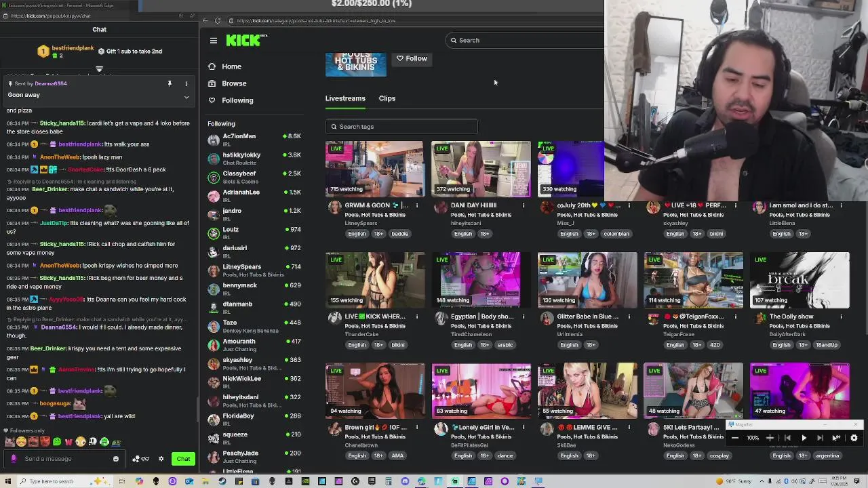Open Copilot from the taskbar

139,481
